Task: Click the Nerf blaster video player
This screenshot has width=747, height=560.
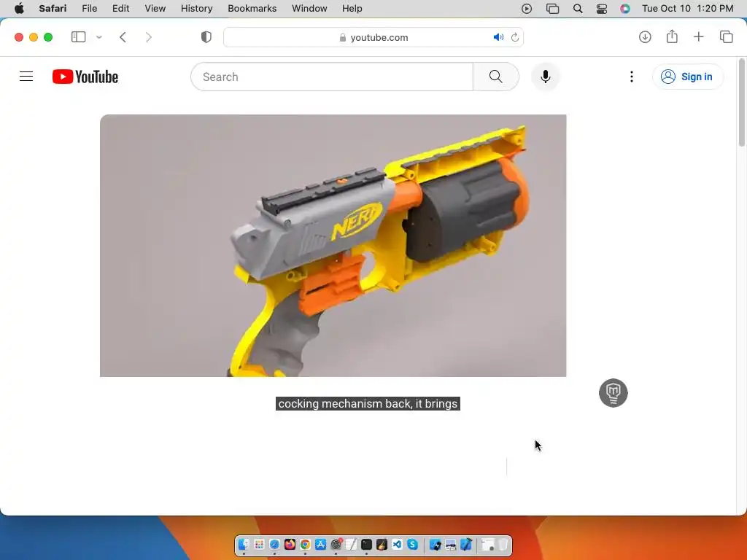Action: [x=333, y=245]
